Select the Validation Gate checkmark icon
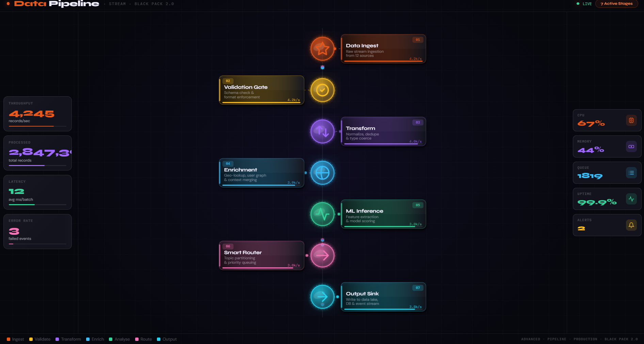Image resolution: width=644 pixels, height=344 pixels. coord(322,90)
